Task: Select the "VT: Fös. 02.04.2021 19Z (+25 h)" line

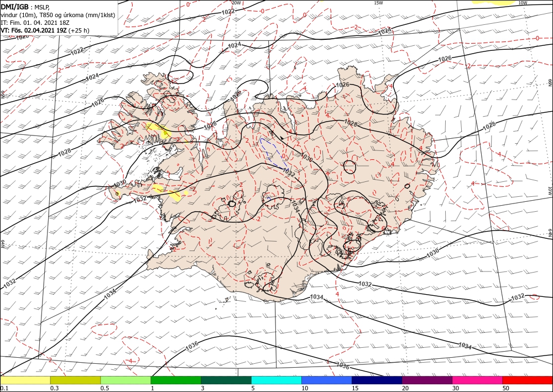Action: [x=45, y=30]
